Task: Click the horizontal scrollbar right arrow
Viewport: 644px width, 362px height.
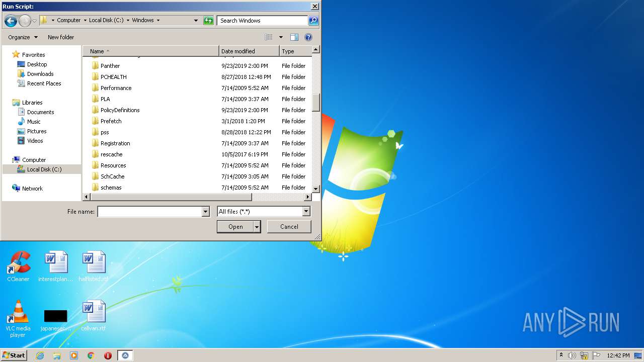Action: [x=307, y=197]
